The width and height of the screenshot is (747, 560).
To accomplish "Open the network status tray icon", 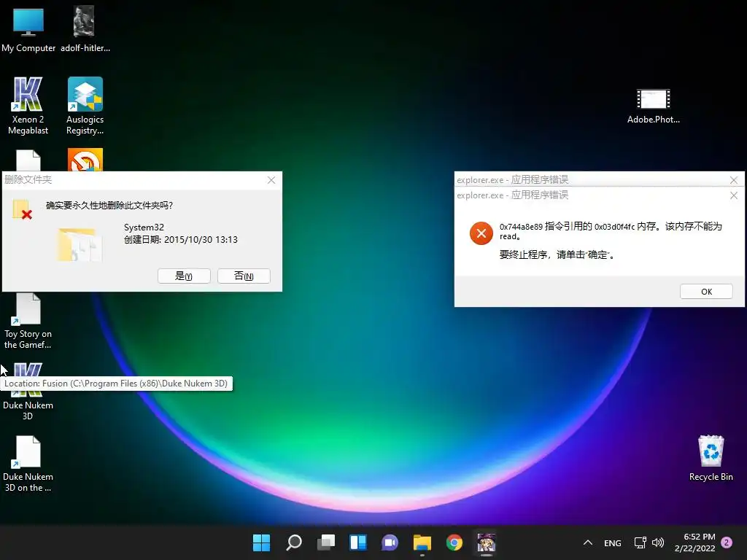I will point(640,542).
